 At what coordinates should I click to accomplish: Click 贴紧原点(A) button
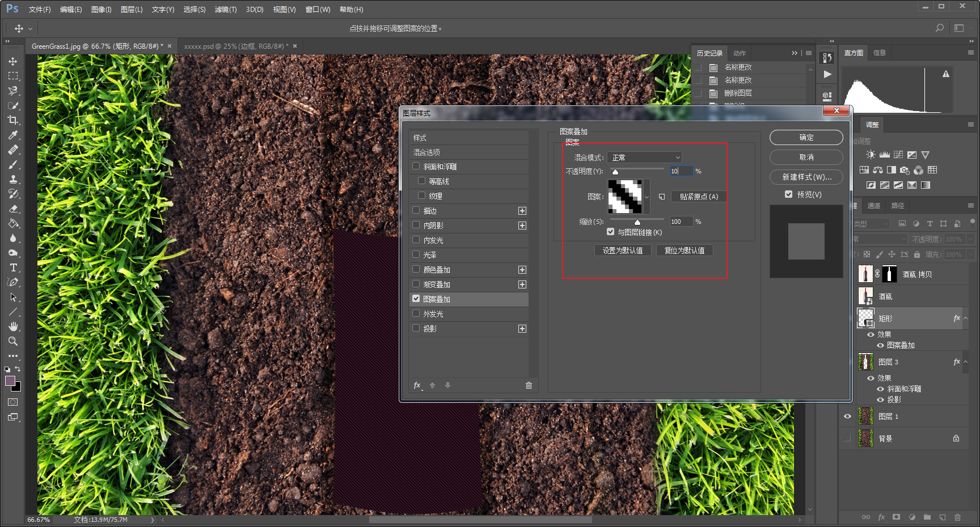pyautogui.click(x=699, y=197)
